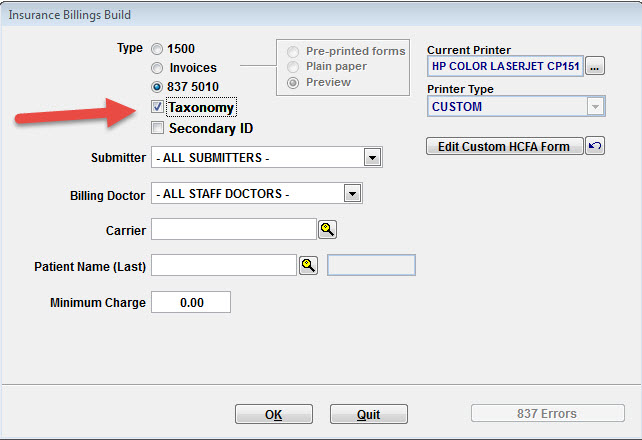Open printer browse ellipsis button
Screen dimensions: 642x440
(x=595, y=66)
